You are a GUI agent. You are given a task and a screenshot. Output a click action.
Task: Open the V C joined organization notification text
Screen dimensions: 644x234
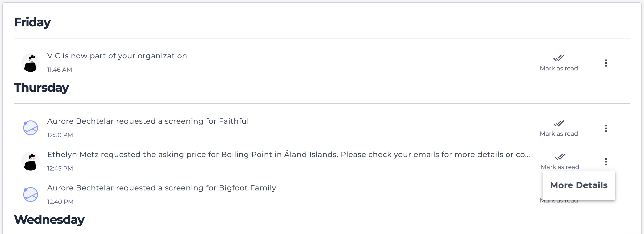118,56
